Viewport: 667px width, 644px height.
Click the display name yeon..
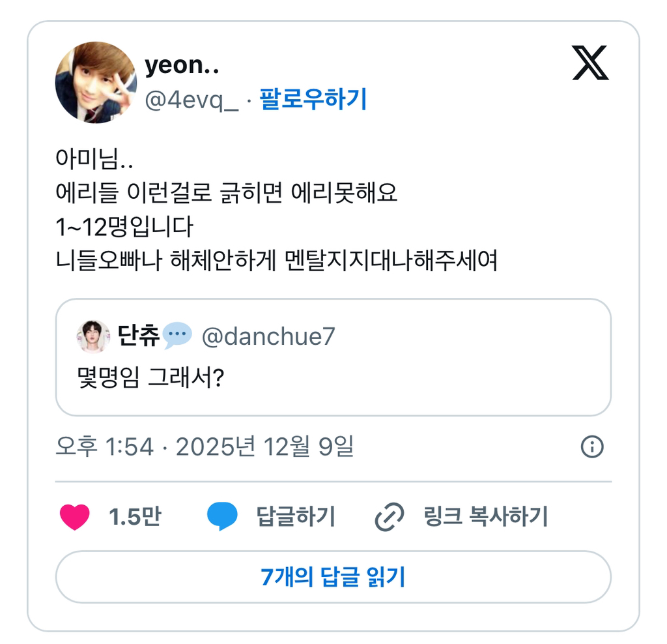pyautogui.click(x=182, y=65)
